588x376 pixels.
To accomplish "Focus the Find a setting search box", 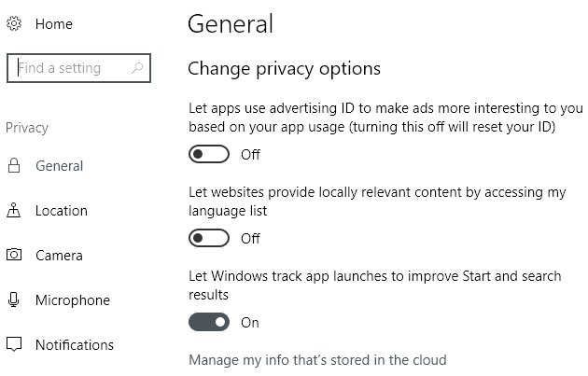I will pyautogui.click(x=70, y=68).
